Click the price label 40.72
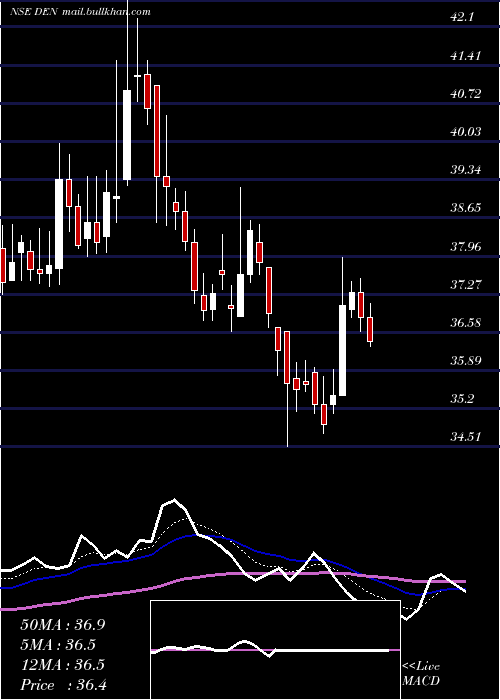The width and height of the screenshot is (500, 700). tap(466, 93)
